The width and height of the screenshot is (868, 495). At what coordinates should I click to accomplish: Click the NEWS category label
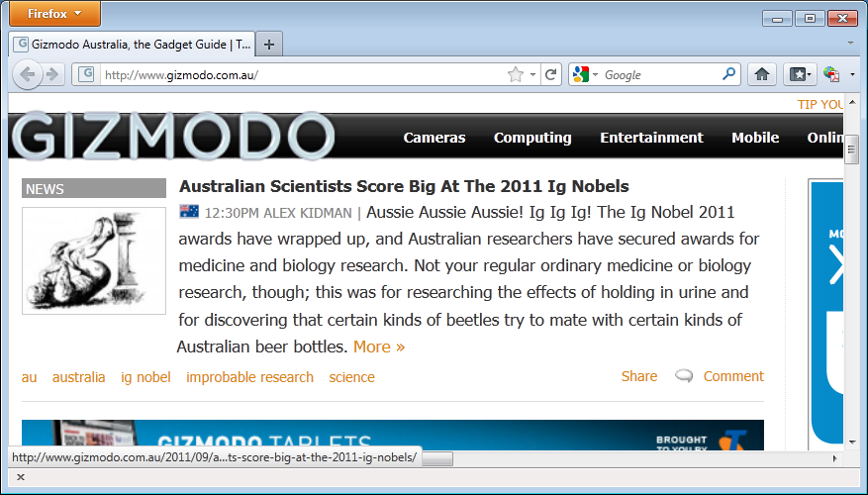pyautogui.click(x=94, y=188)
